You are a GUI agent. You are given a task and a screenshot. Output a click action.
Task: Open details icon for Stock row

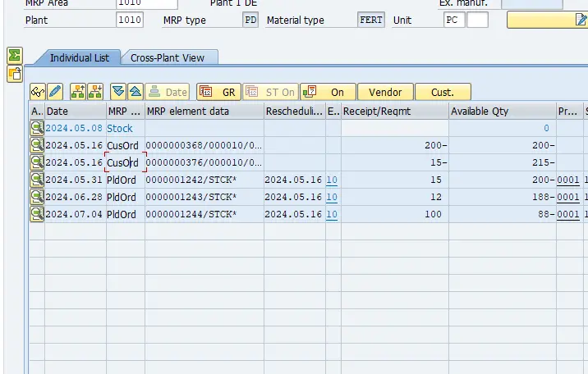coord(36,128)
